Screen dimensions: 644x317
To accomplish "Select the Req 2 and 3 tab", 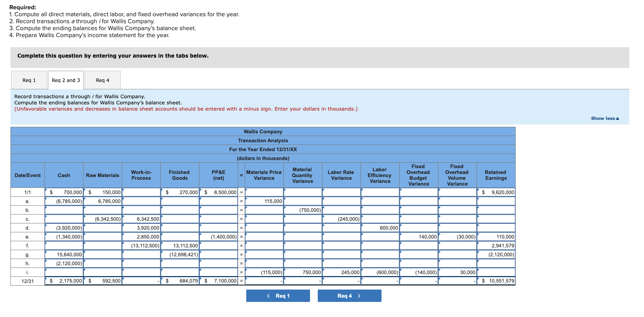I will tap(66, 80).
